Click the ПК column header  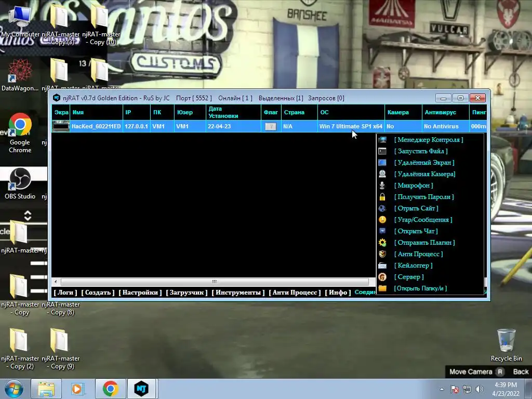coord(162,112)
